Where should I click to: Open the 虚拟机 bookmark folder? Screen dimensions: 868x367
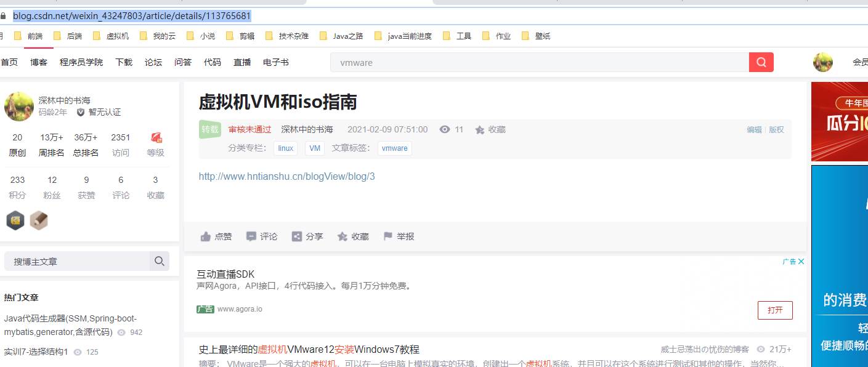[111, 36]
